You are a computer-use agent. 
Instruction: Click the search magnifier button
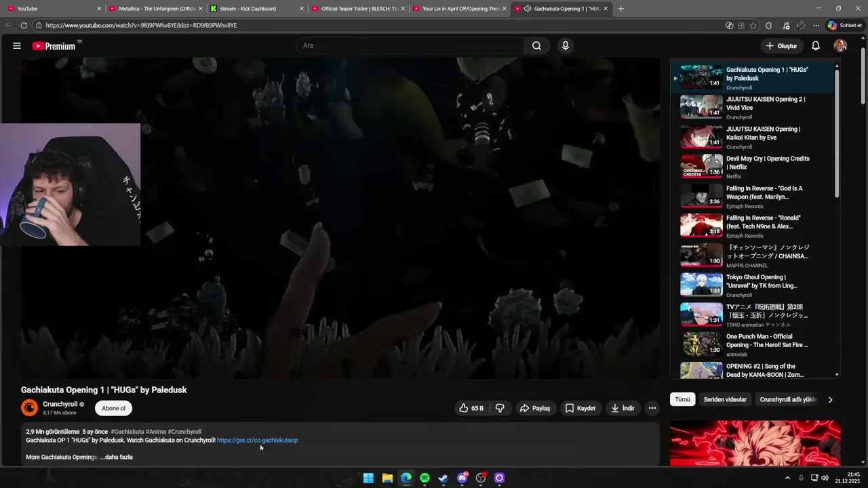click(536, 46)
